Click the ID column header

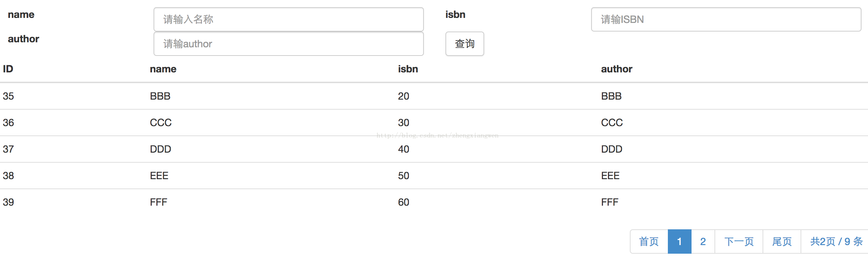coord(8,69)
